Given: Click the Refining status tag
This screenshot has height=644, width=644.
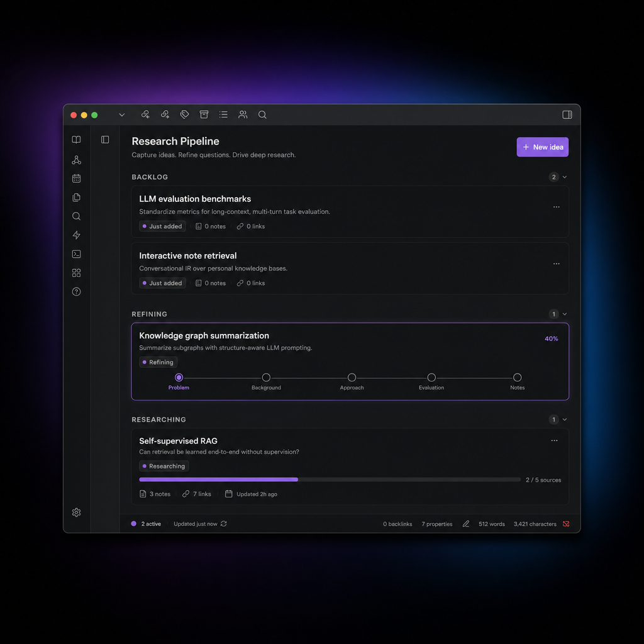Looking at the screenshot, I should pos(158,362).
